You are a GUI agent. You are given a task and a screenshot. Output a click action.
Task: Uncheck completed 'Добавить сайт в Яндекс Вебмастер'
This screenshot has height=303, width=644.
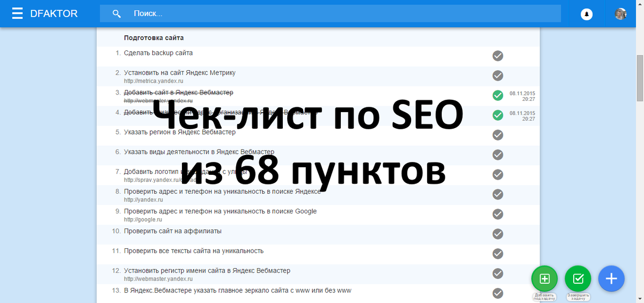[497, 95]
